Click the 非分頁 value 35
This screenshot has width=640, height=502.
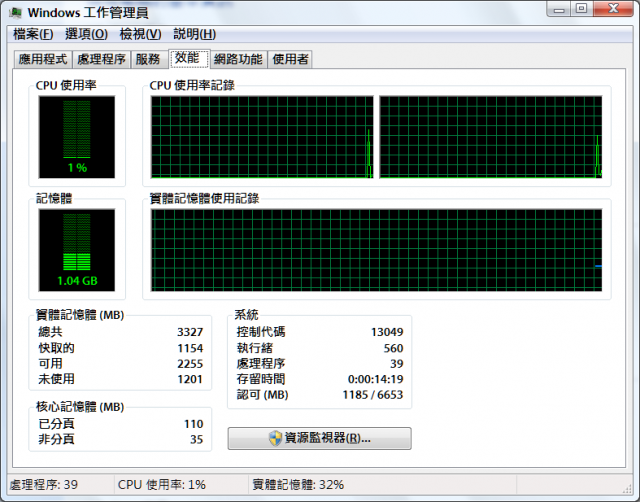point(196,440)
